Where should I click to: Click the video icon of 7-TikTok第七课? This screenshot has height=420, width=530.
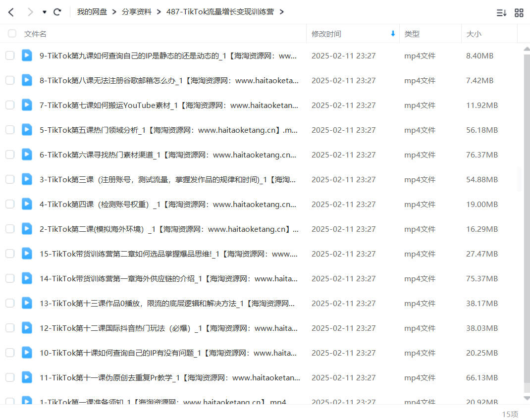[27, 105]
